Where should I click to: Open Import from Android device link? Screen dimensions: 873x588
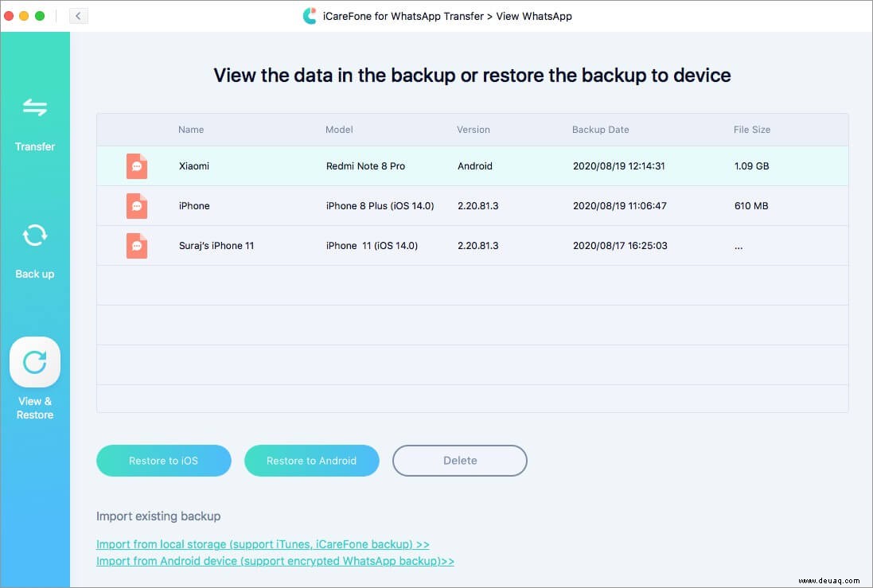click(275, 561)
